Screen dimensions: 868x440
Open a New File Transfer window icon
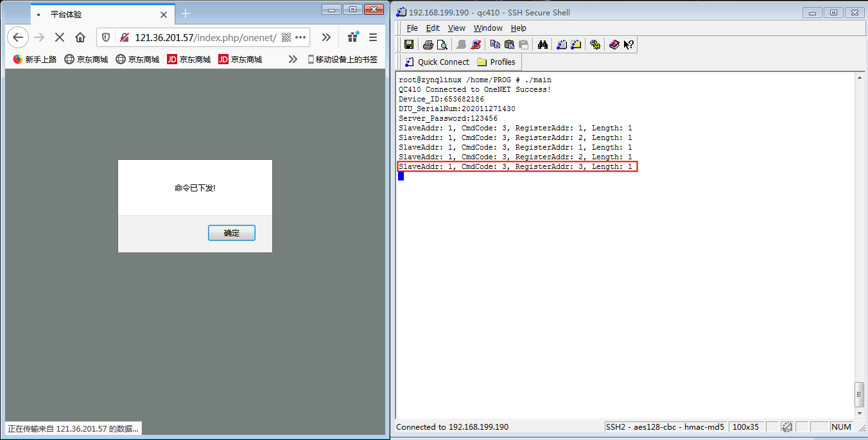(x=576, y=44)
